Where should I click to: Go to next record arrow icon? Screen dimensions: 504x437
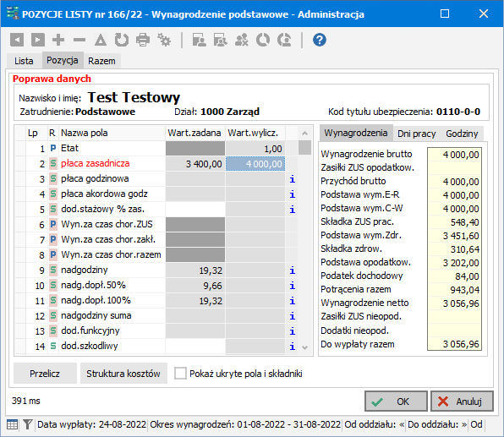pos(37,41)
